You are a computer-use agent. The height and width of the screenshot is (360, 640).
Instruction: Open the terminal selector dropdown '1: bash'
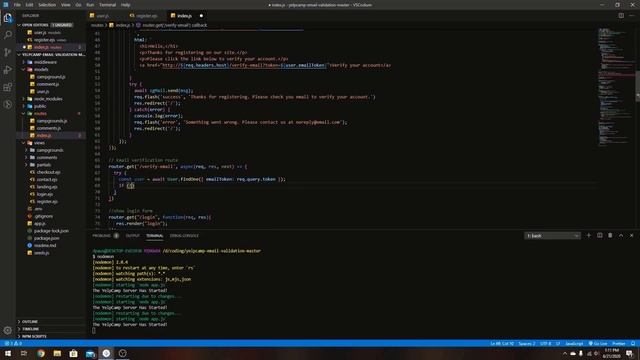[552, 236]
